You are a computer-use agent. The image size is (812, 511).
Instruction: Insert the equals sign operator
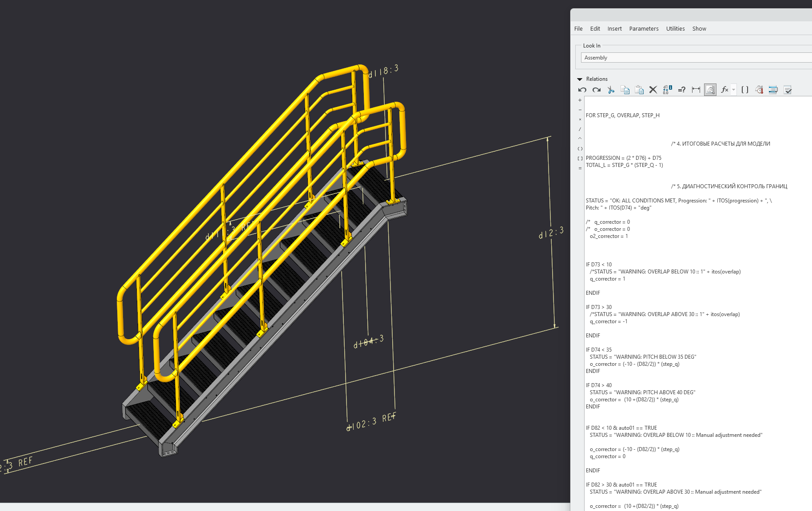580,168
